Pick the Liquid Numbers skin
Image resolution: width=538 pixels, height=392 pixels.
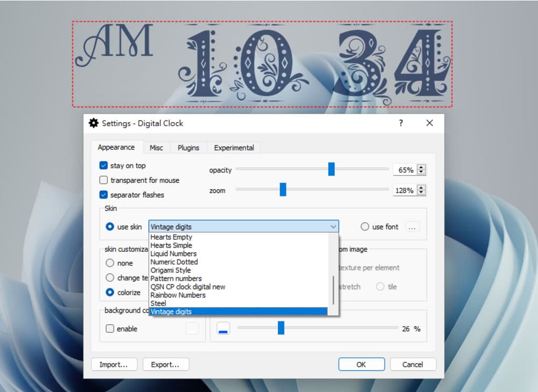click(x=239, y=253)
